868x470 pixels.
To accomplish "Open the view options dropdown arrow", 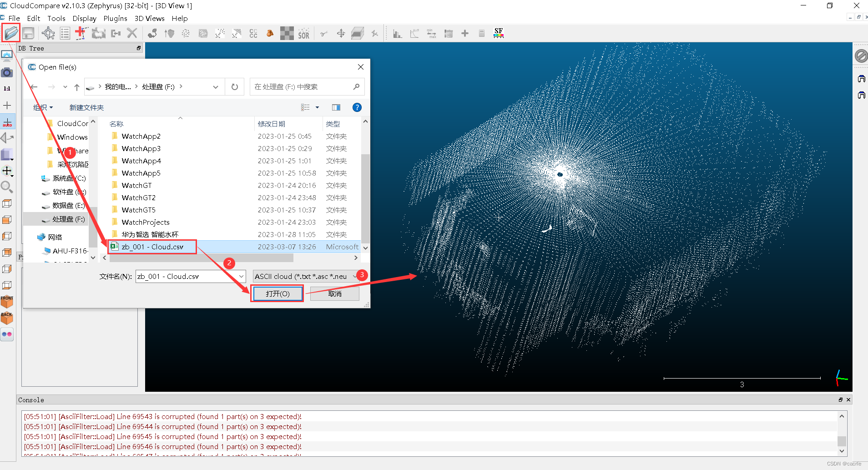I will [x=318, y=107].
